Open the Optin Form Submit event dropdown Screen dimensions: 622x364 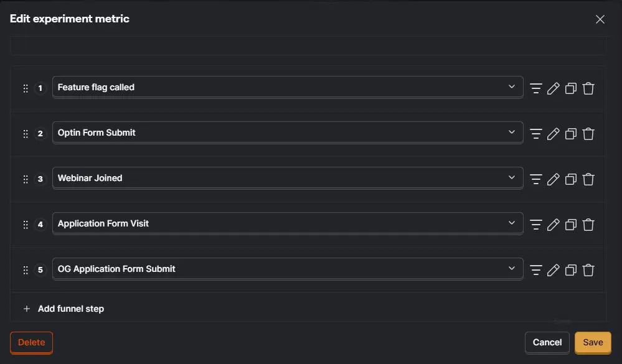pos(288,133)
